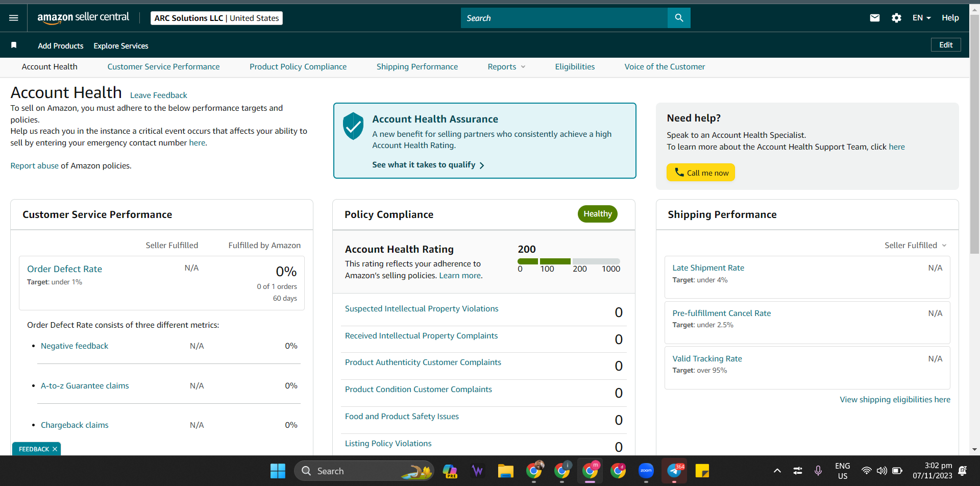
Task: Open the EN language dropdown
Action: pyautogui.click(x=922, y=18)
